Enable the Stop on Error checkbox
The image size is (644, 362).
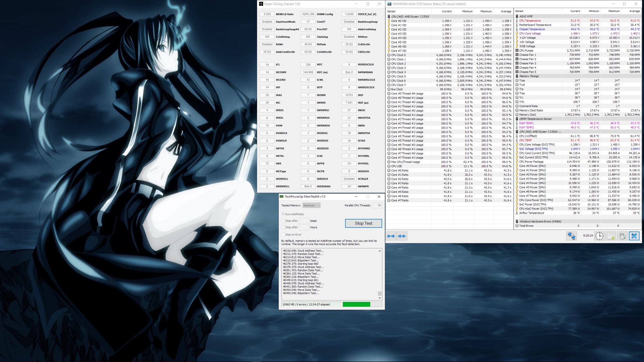(x=283, y=235)
